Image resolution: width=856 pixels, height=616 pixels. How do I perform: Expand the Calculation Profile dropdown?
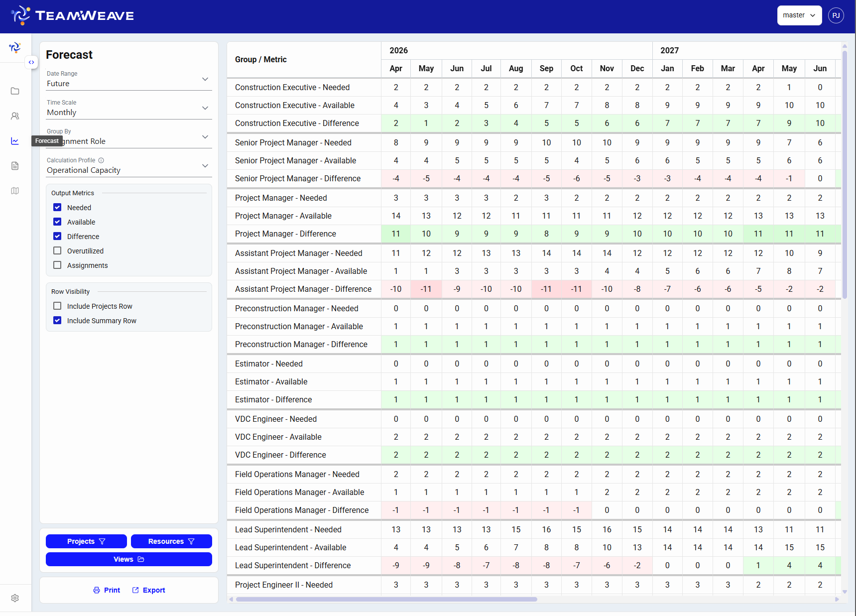pyautogui.click(x=129, y=166)
